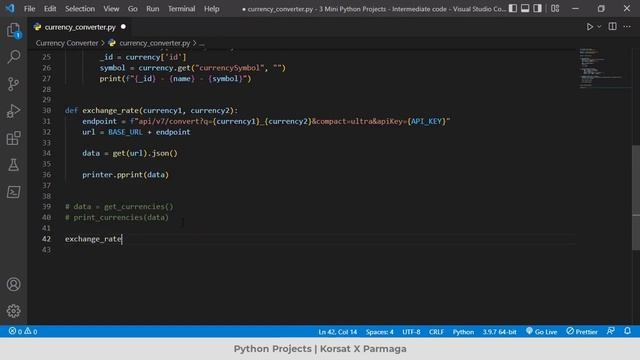The height and width of the screenshot is (360, 640).
Task: Click line number 43 in gutter
Action: [47, 249]
